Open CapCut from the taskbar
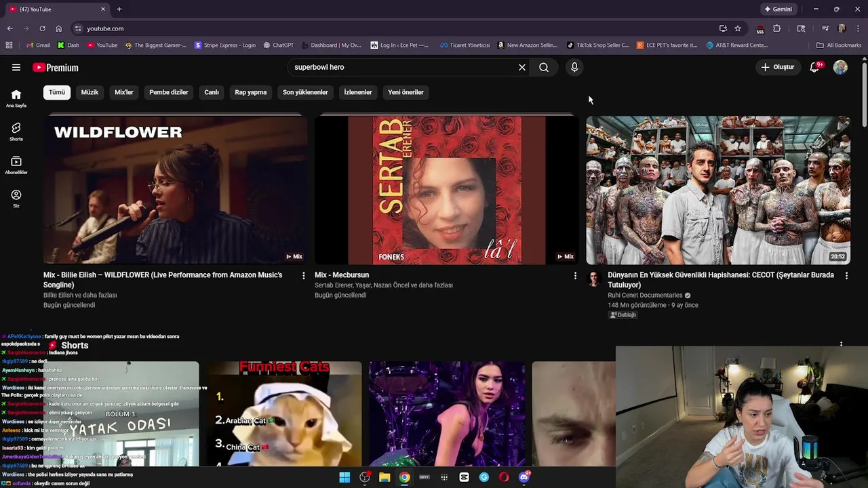Screen dimensions: 868x488 pyautogui.click(x=464, y=477)
